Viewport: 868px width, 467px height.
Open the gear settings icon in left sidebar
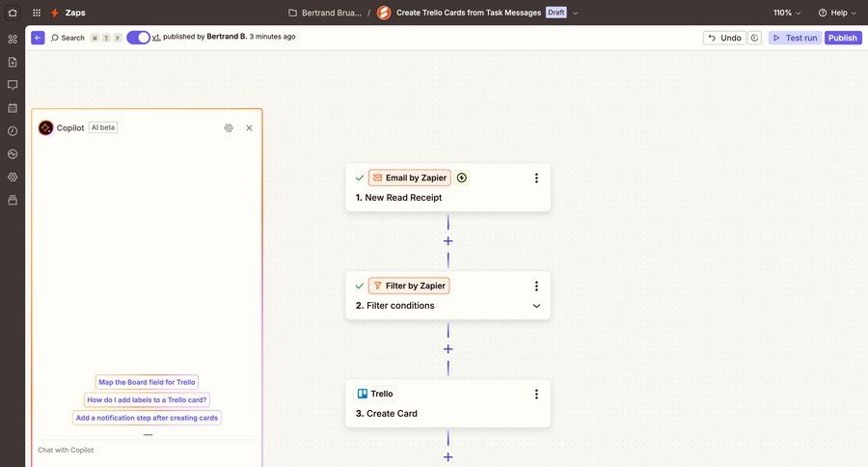click(13, 178)
